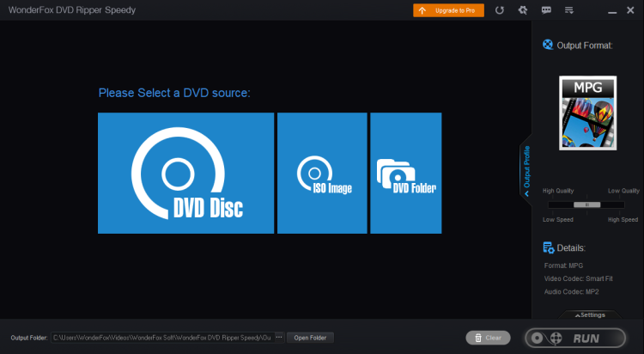Image resolution: width=644 pixels, height=354 pixels.
Task: Click the output folder path field
Action: [161, 338]
